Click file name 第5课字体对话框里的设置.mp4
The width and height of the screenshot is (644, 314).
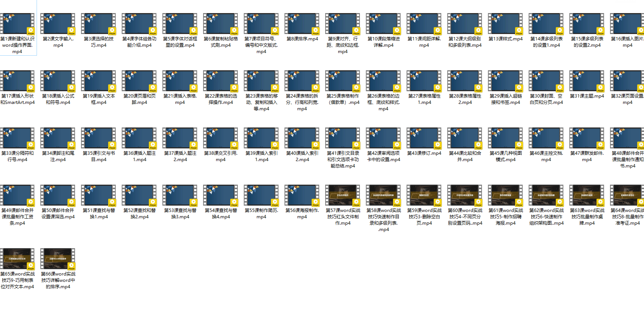tap(180, 42)
